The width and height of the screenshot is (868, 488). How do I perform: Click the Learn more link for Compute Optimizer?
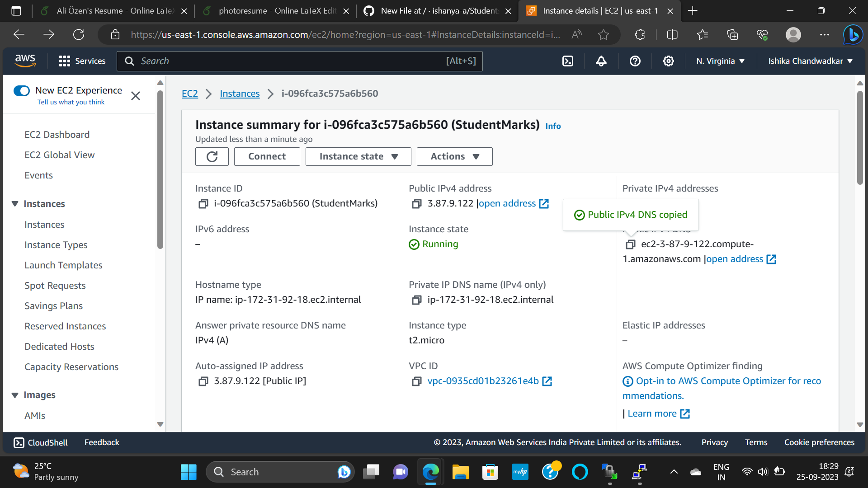(652, 413)
